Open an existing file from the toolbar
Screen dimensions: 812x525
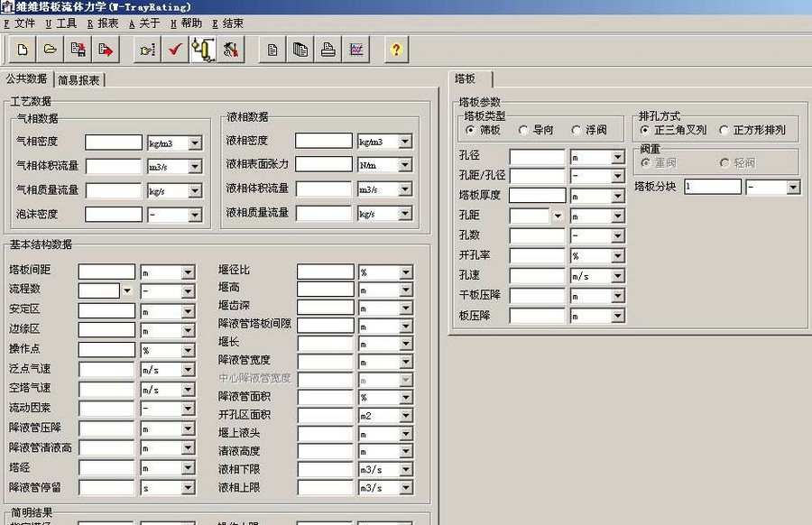pos(51,50)
